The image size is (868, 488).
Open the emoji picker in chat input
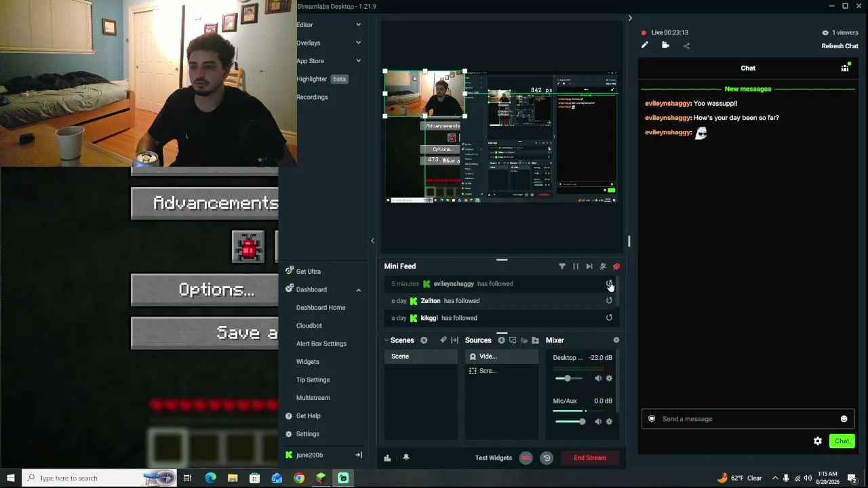(x=844, y=419)
